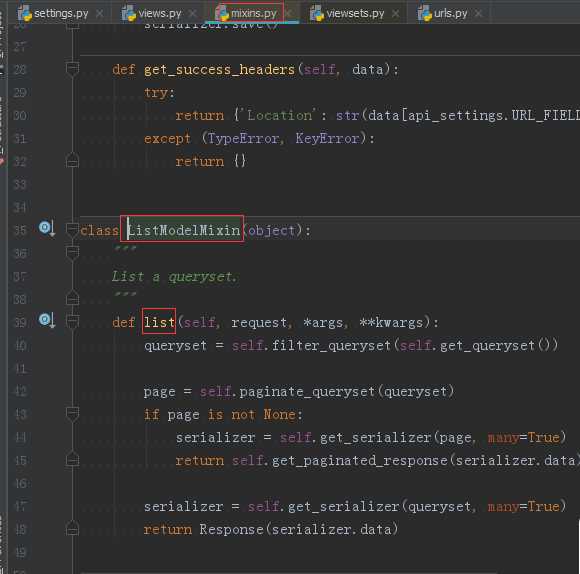Click the request parameter in list
The width and height of the screenshot is (580, 574).
pyautogui.click(x=259, y=322)
